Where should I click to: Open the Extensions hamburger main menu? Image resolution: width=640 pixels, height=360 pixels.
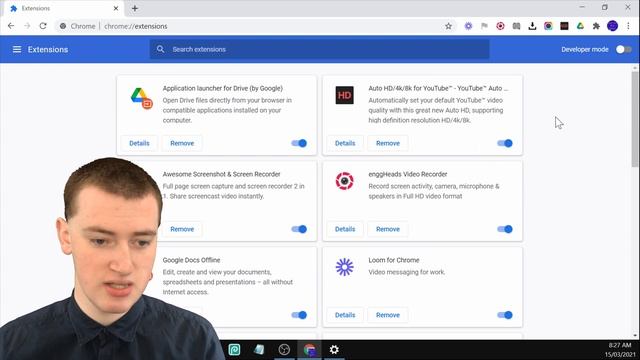click(x=17, y=49)
